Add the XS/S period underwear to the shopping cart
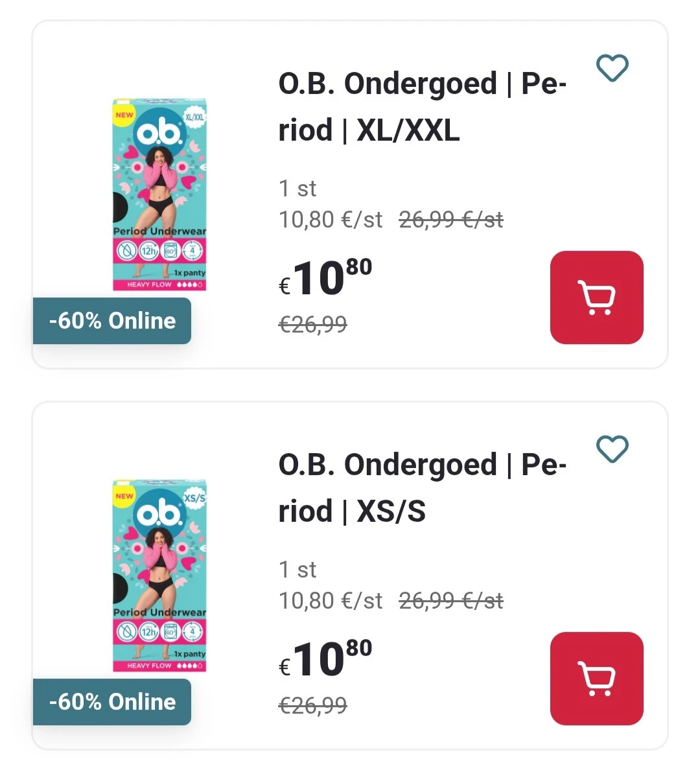This screenshot has height=770, width=700. [596, 677]
